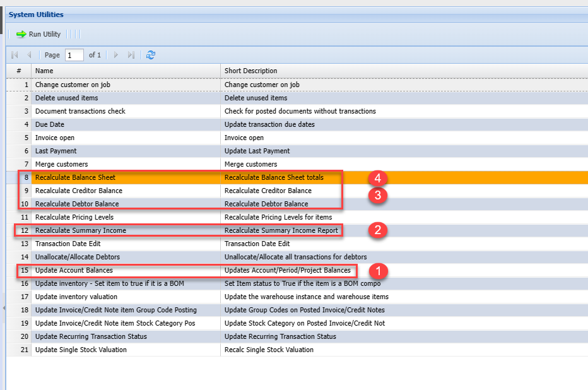The width and height of the screenshot is (588, 390).
Task: Click the previous page arrow icon
Action: coord(29,55)
